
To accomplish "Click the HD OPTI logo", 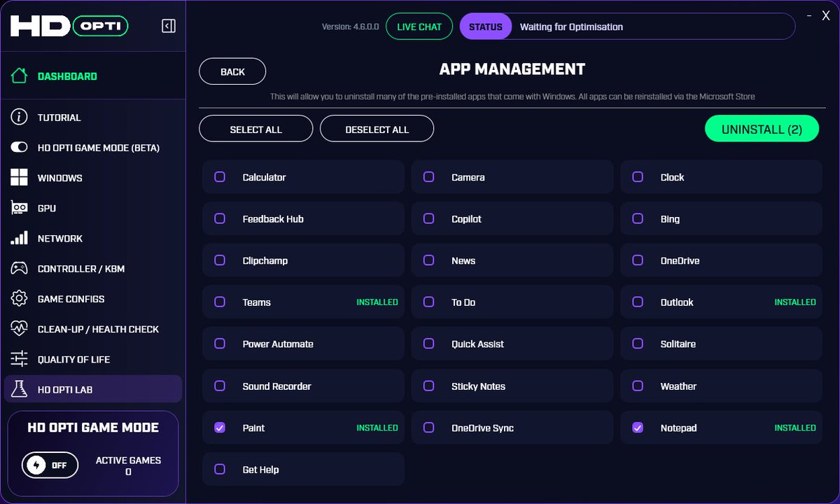I will coord(69,27).
